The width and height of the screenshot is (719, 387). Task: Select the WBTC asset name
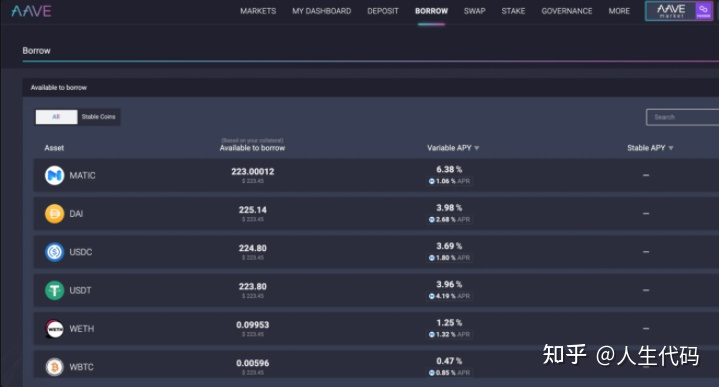coord(82,367)
